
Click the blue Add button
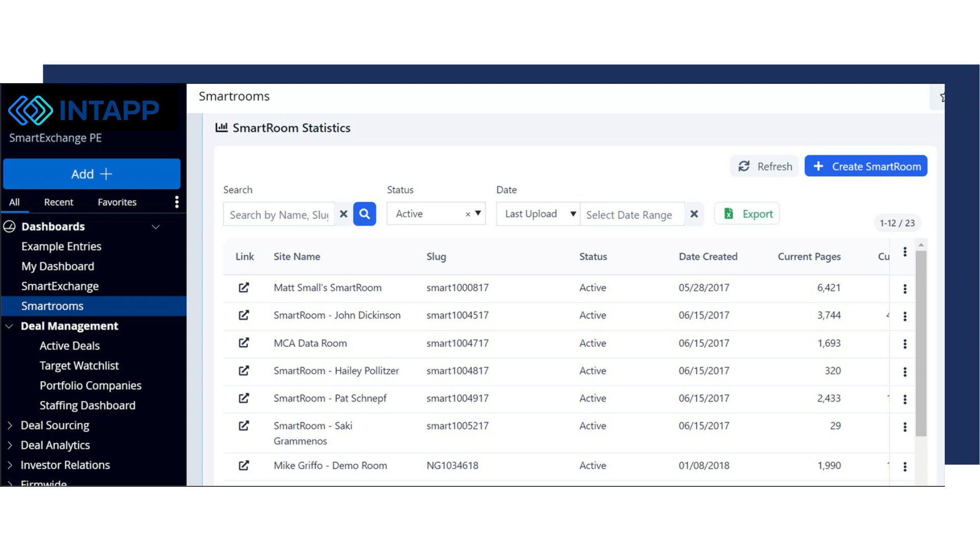[x=92, y=174]
